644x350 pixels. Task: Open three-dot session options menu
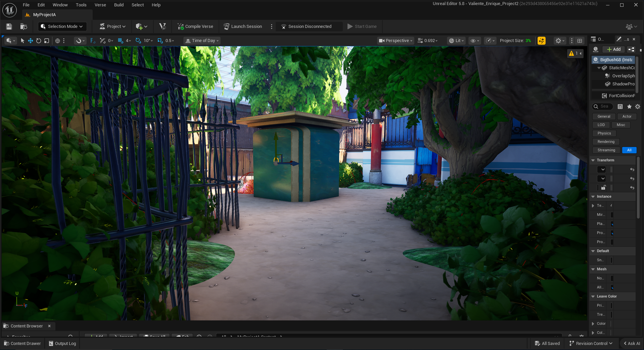[x=272, y=27]
